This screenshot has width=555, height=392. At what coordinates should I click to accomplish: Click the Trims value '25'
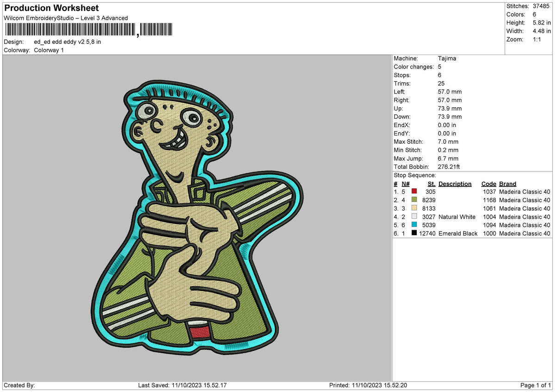[x=441, y=83]
